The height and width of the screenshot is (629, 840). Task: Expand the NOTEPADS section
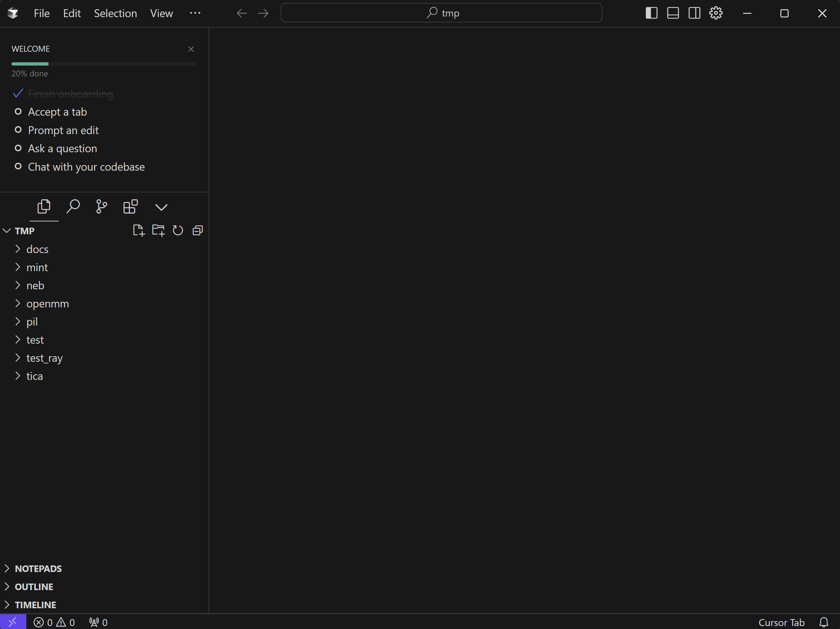[x=38, y=568]
